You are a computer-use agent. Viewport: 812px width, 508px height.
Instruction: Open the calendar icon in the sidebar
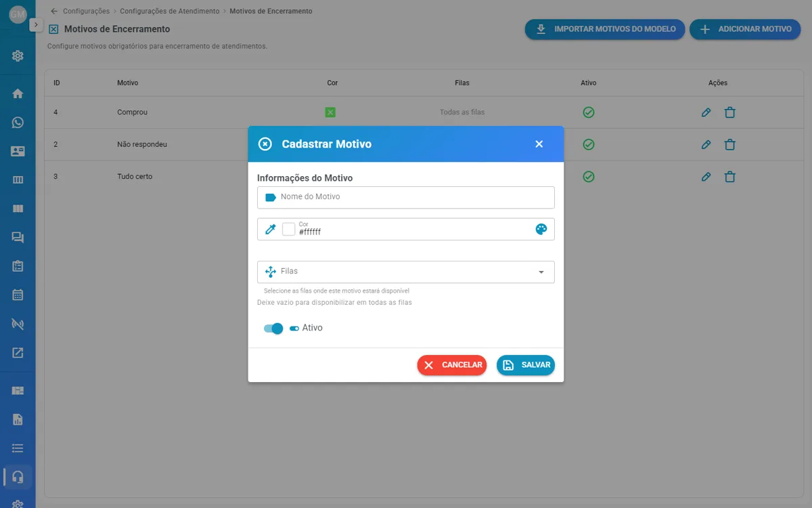(x=18, y=295)
